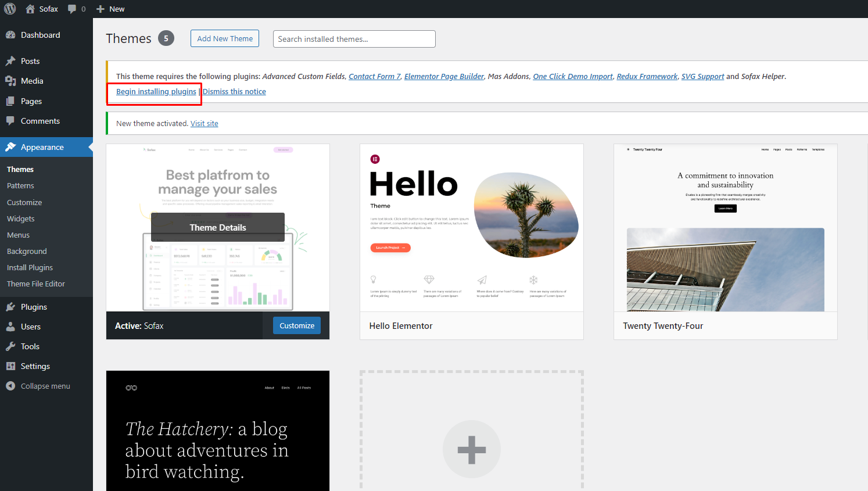Click Begin installing plugins link
868x491 pixels.
pos(156,91)
